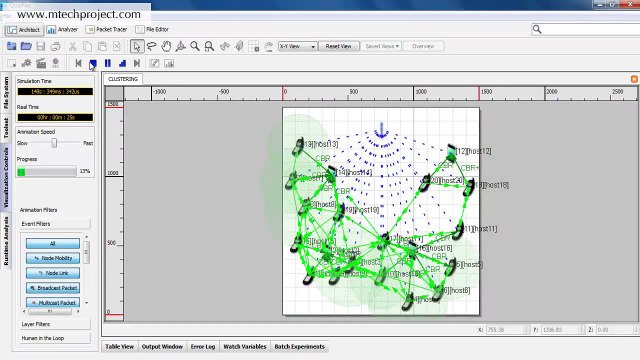Click the Overview button

(x=423, y=46)
